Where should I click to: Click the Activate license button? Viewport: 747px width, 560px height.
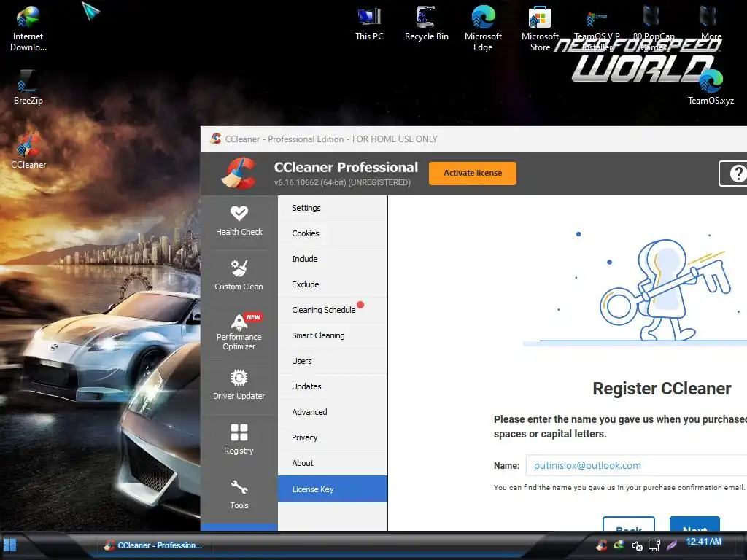coord(472,174)
